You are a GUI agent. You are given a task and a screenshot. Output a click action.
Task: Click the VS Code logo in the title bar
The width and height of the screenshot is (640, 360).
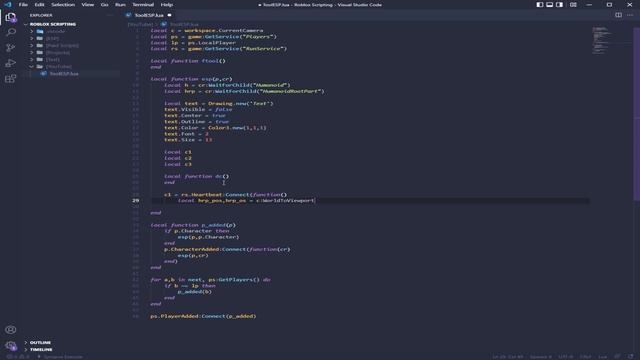pos(8,4)
